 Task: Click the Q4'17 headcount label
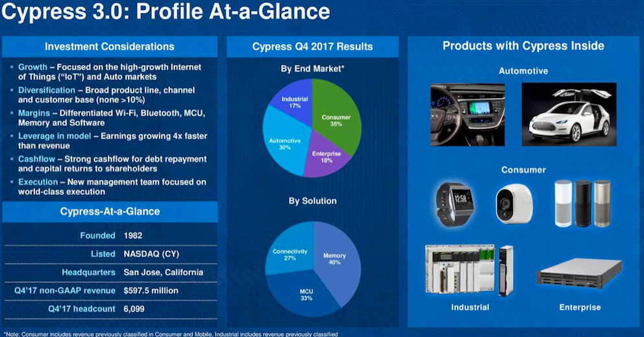82,308
